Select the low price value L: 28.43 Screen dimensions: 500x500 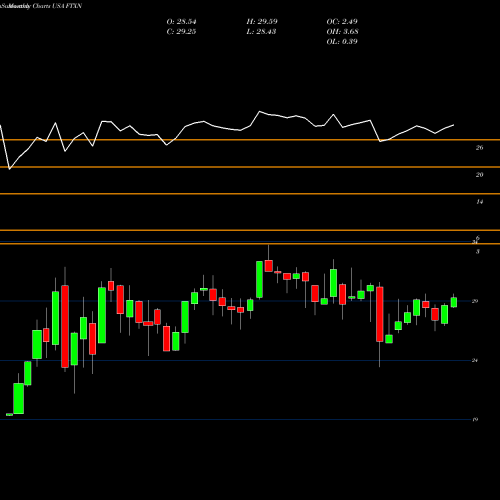262,32
